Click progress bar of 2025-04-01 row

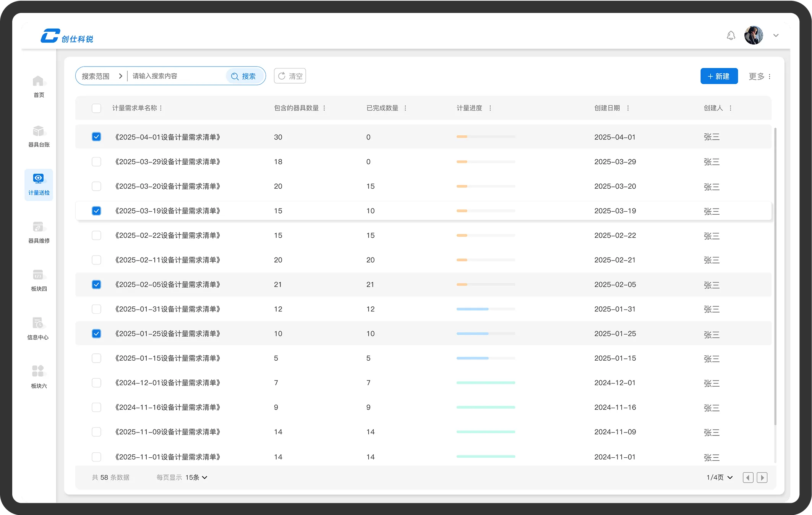486,137
